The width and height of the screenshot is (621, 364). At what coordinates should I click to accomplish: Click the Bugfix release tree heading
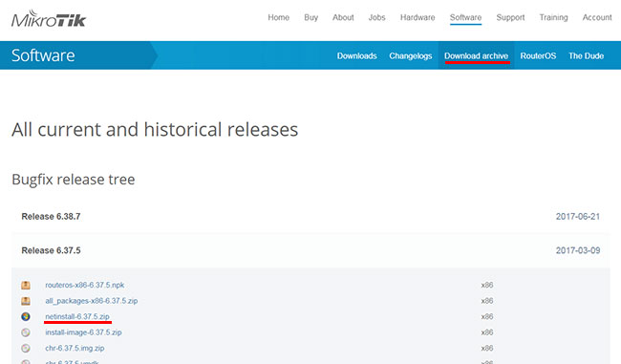(x=74, y=180)
